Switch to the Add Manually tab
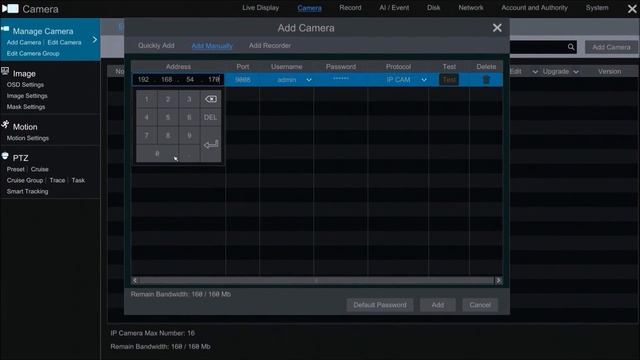Screen dimensions: 640x360 coord(212,46)
